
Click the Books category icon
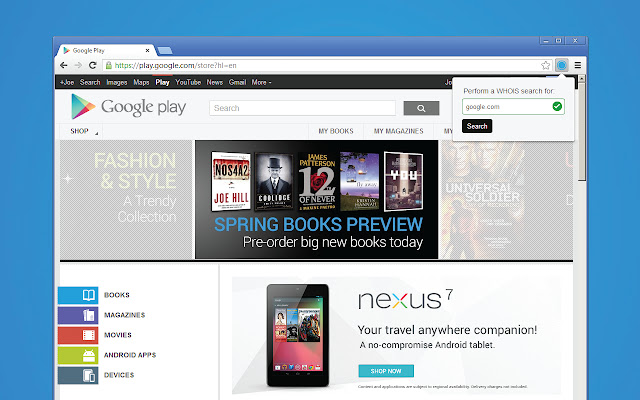point(78,295)
